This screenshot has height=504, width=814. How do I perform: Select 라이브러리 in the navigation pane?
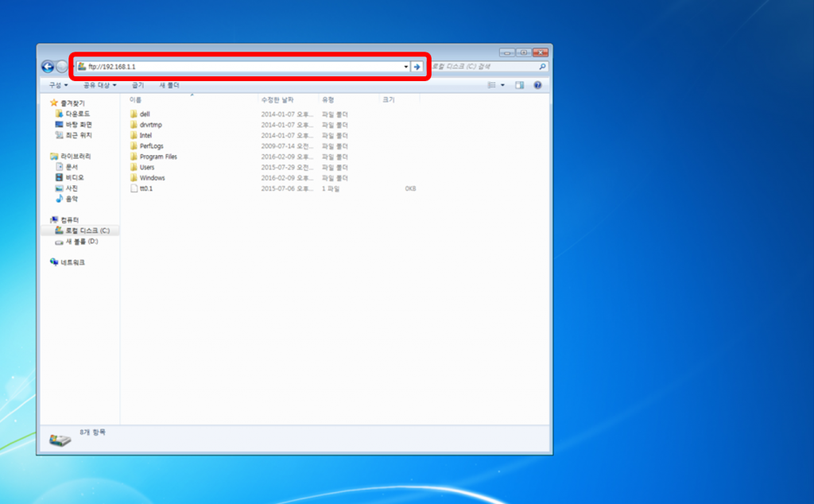pos(71,157)
